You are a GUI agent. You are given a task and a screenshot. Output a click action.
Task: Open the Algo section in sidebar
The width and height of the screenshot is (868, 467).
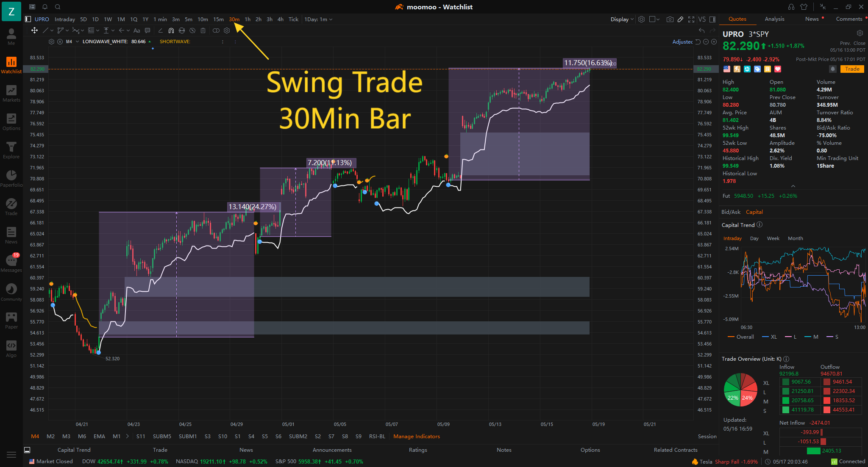11,349
